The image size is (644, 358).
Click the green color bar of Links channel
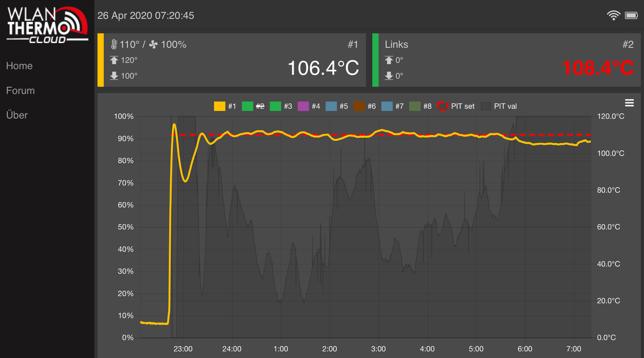pos(375,60)
